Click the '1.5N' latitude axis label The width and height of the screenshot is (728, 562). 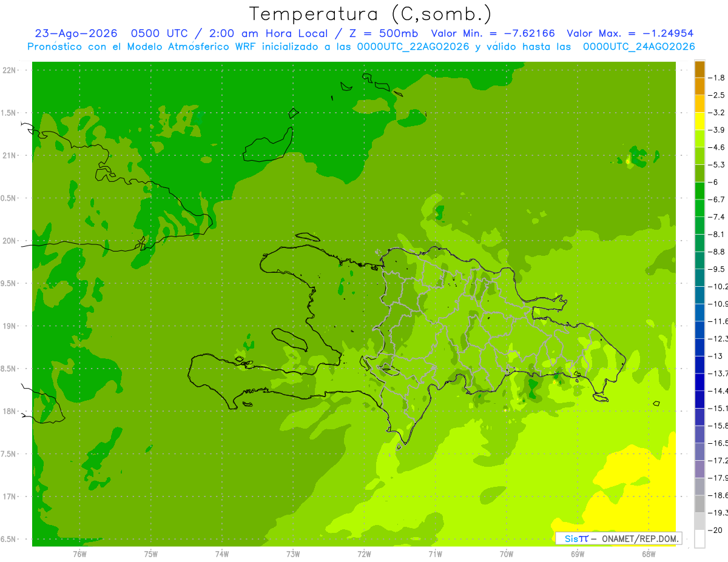[x=9, y=113]
